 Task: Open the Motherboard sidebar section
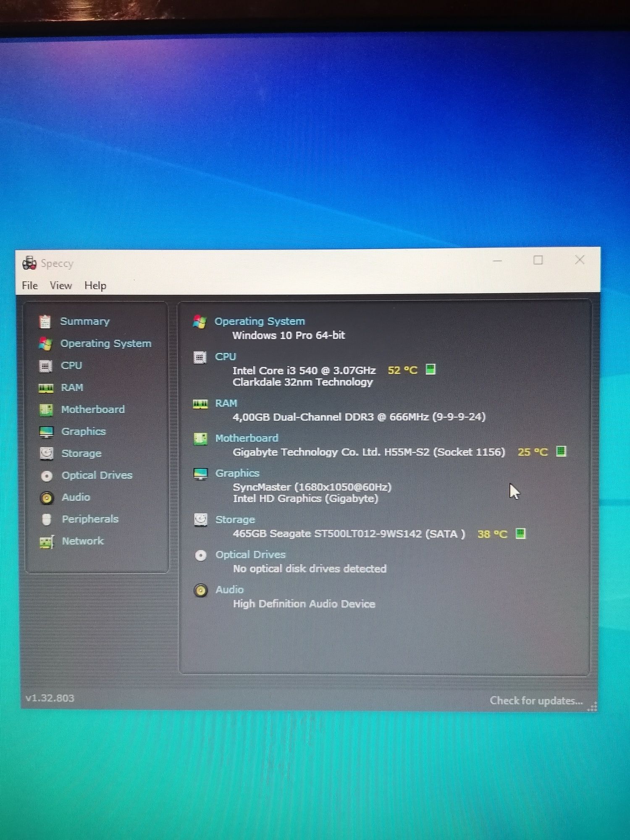click(x=93, y=409)
